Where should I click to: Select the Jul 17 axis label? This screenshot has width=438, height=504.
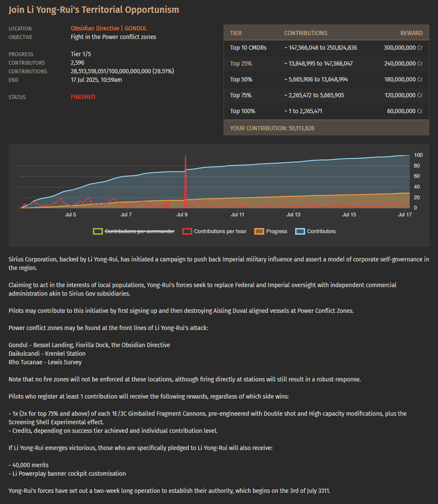coord(405,214)
